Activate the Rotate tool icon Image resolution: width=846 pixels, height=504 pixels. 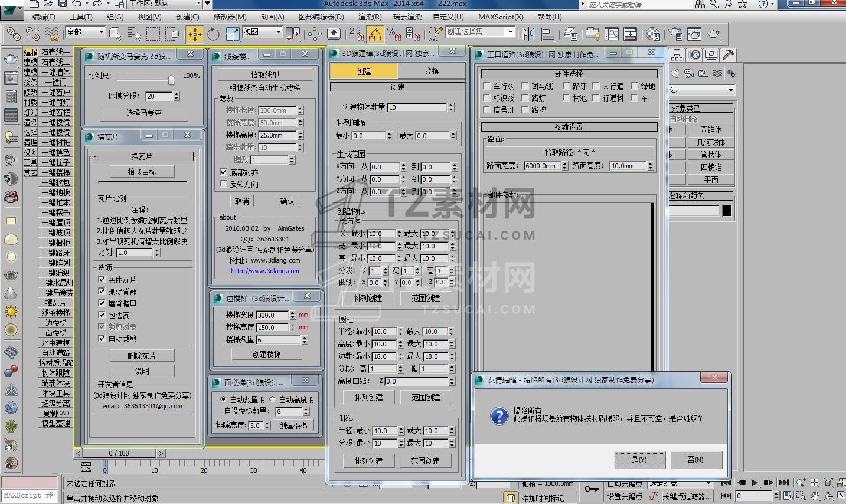[x=213, y=34]
